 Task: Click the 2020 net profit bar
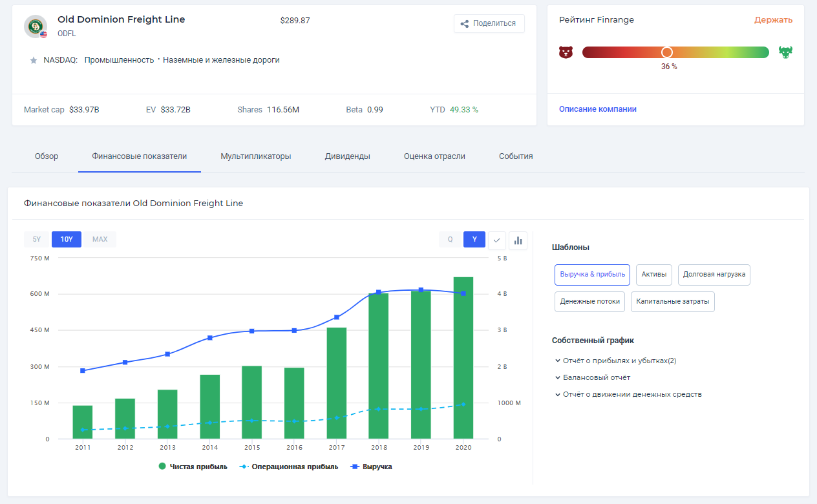pyautogui.click(x=463, y=358)
